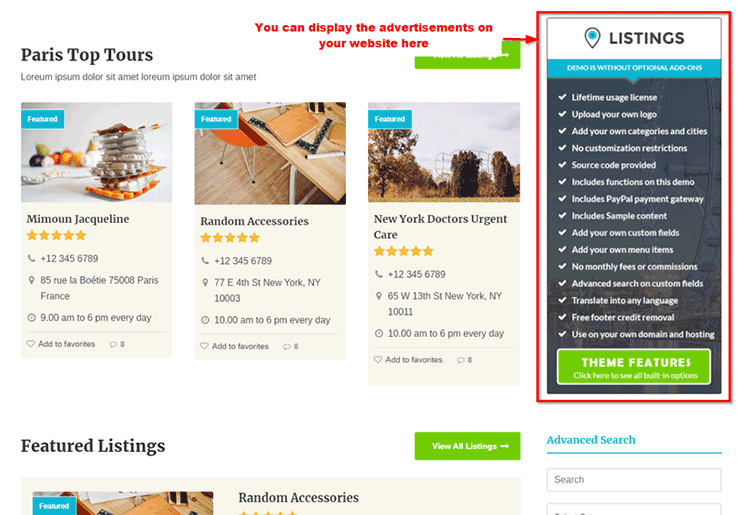
Task: Click clock icon on New York Doctors card
Action: tap(379, 333)
